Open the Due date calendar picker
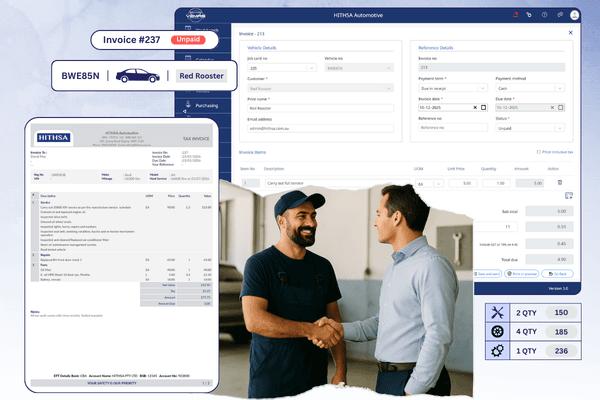600x400 pixels. coord(561,108)
